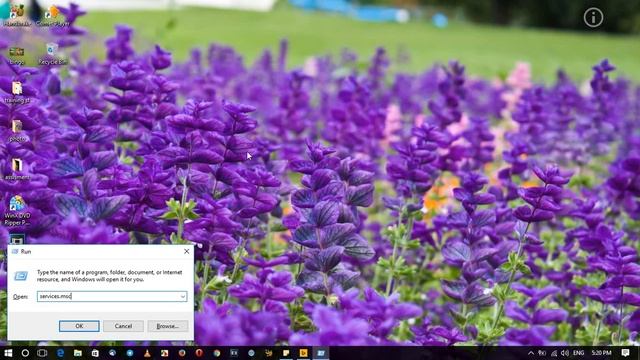Click OK in the Run dialog
This screenshot has height=360, width=640.
tap(79, 326)
